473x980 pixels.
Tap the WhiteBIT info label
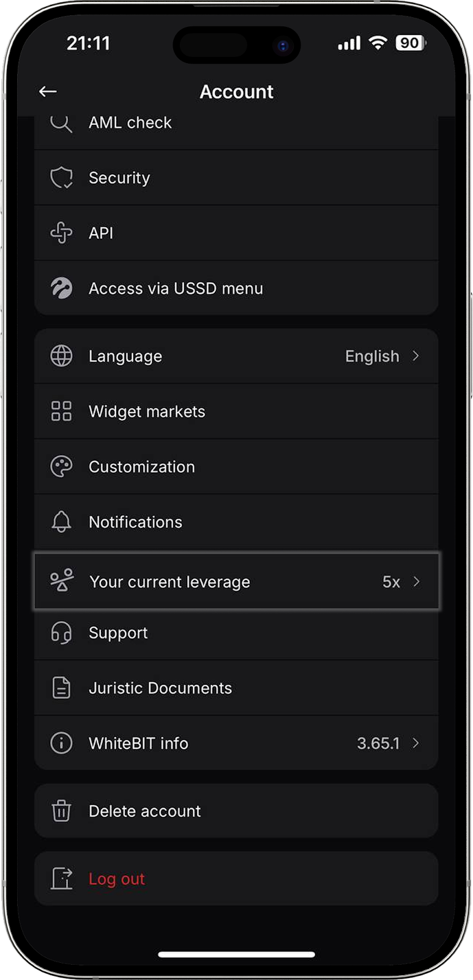pos(138,743)
